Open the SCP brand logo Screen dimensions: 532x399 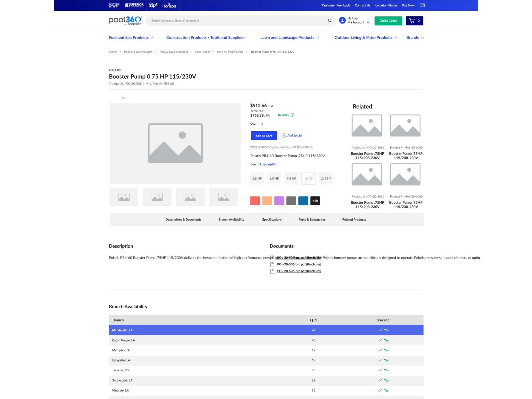click(x=114, y=5)
